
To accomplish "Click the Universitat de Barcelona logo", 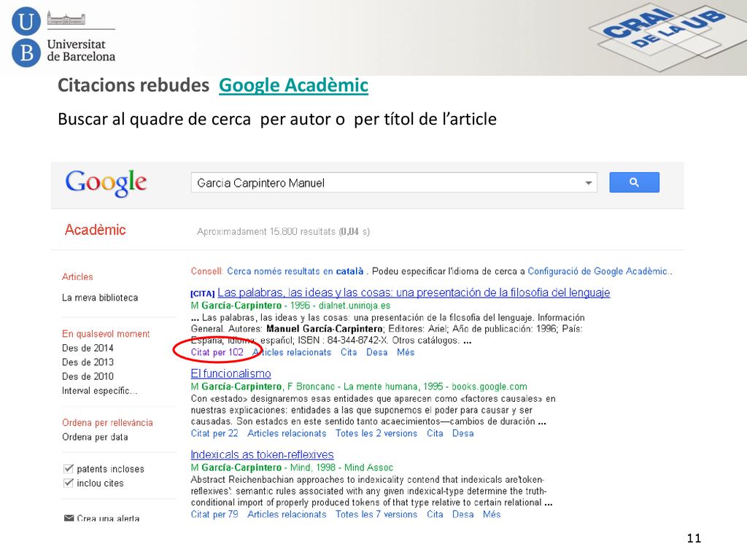I will pos(63,37).
